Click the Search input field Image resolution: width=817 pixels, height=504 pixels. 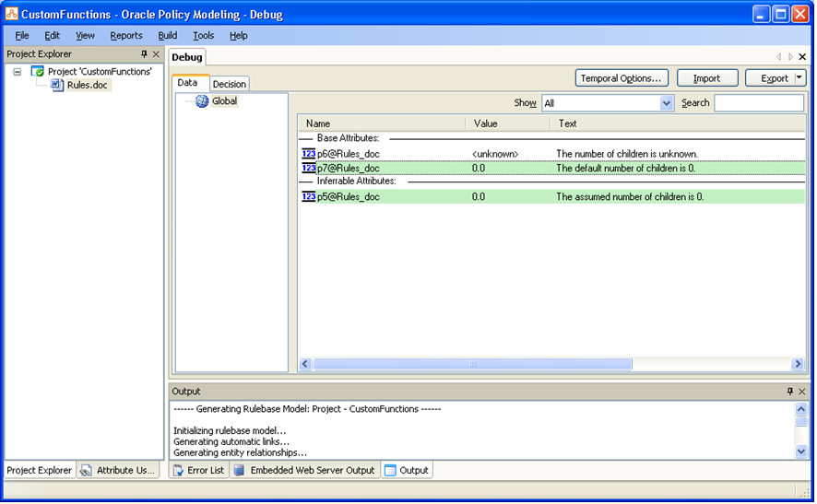tap(759, 103)
